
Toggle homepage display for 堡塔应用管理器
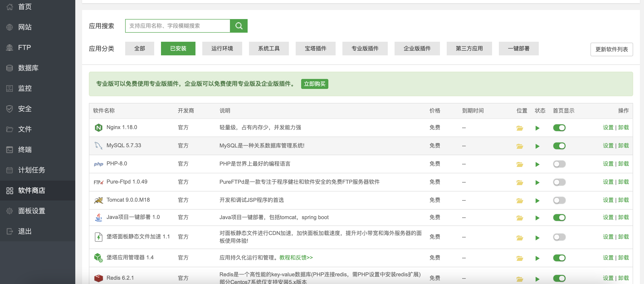(559, 258)
